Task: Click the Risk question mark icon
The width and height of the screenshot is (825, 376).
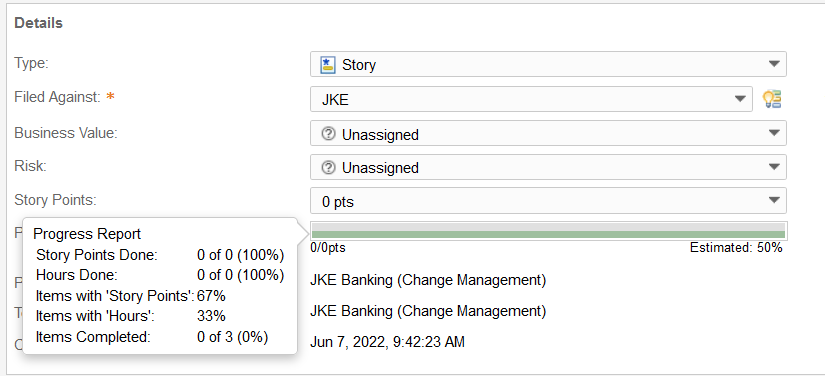Action: point(328,168)
